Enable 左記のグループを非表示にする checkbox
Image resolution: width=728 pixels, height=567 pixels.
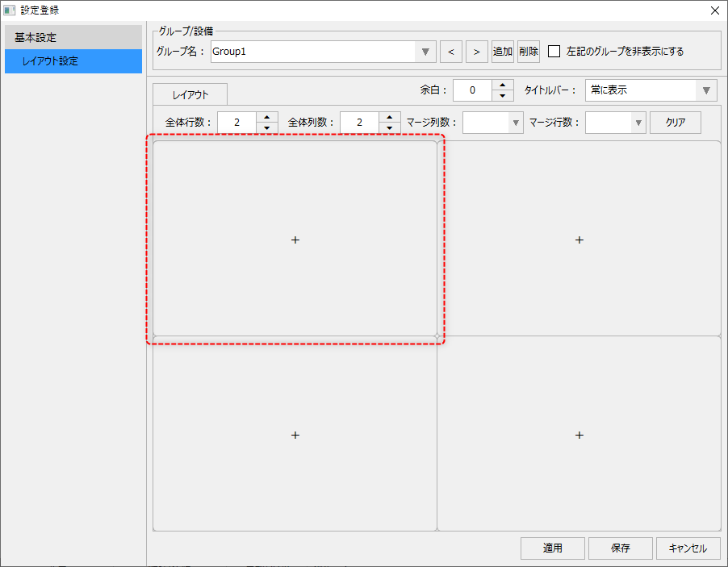[554, 51]
